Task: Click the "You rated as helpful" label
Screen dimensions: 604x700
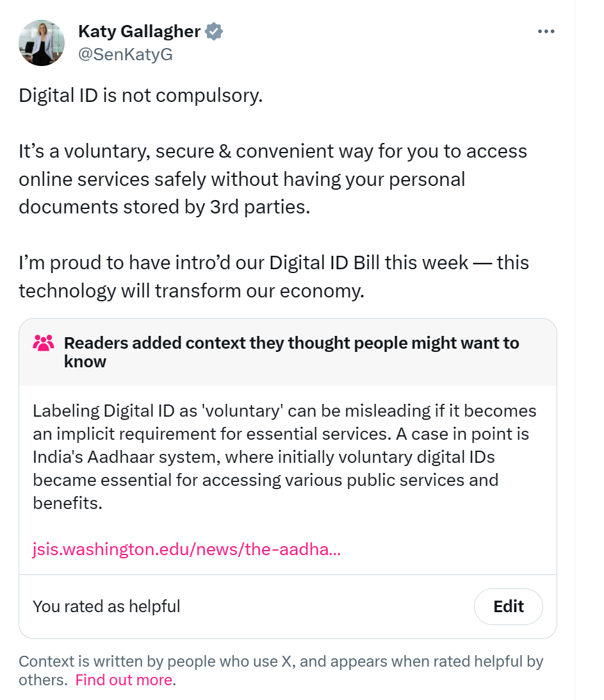Action: coord(106,606)
